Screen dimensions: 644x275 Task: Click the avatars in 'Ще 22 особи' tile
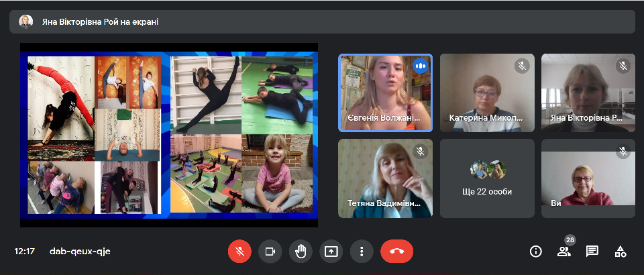click(x=488, y=170)
